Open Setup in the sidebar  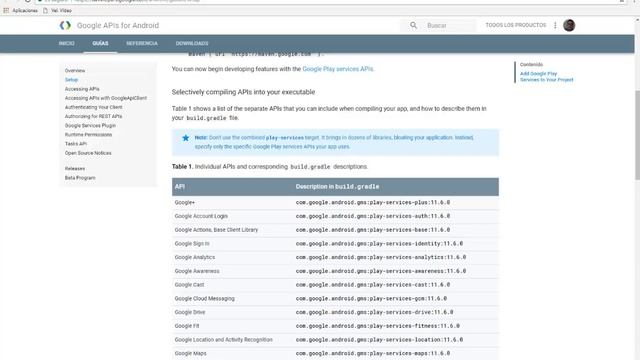click(71, 80)
